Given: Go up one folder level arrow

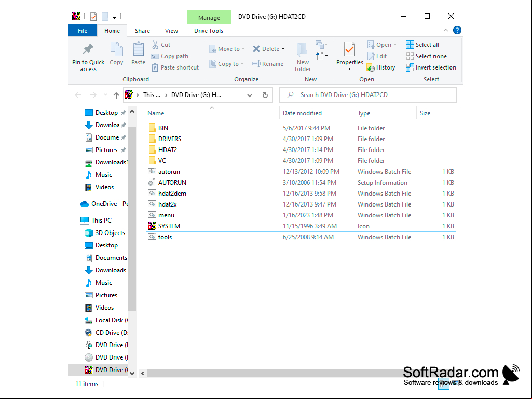Looking at the screenshot, I should (x=116, y=95).
